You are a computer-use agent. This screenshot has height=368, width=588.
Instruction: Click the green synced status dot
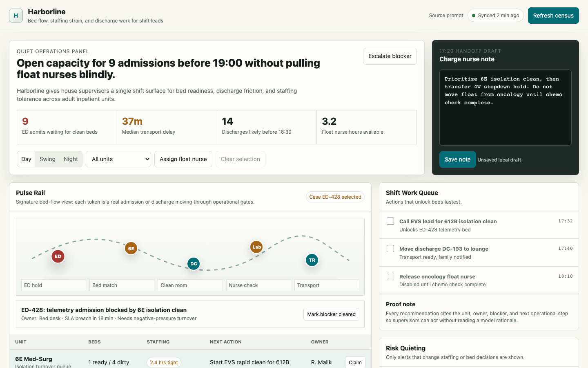[x=474, y=16]
